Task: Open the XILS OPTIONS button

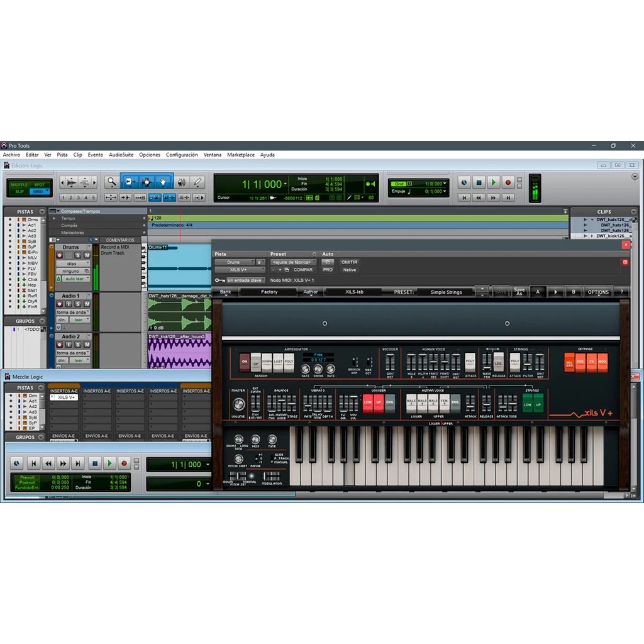Action: click(598, 292)
